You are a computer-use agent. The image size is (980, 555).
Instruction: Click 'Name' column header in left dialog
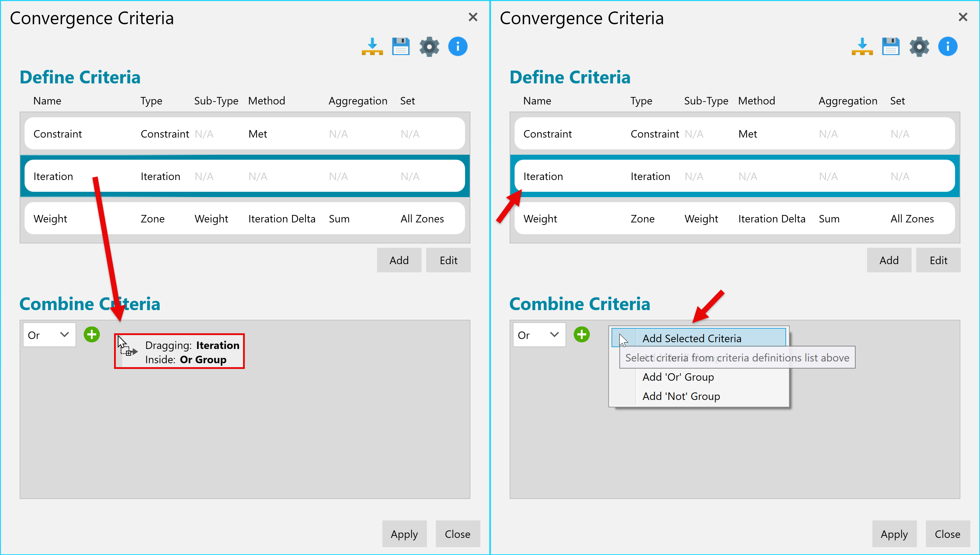click(47, 101)
